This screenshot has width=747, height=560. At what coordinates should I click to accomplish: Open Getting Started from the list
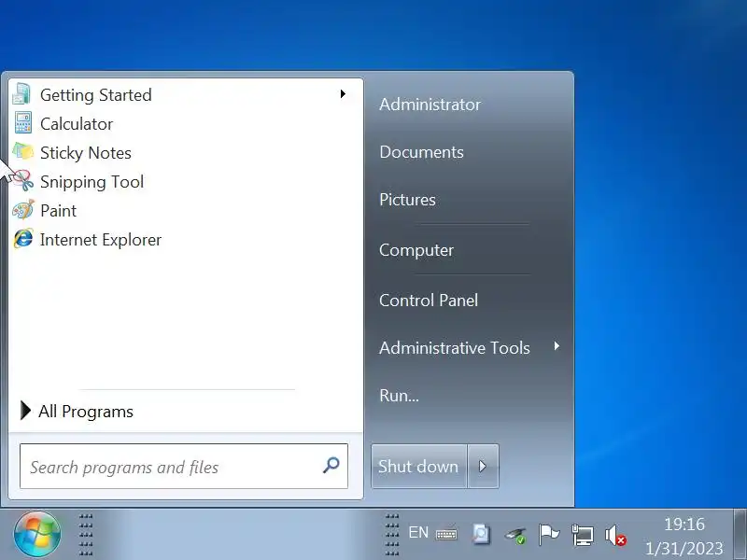pos(186,94)
